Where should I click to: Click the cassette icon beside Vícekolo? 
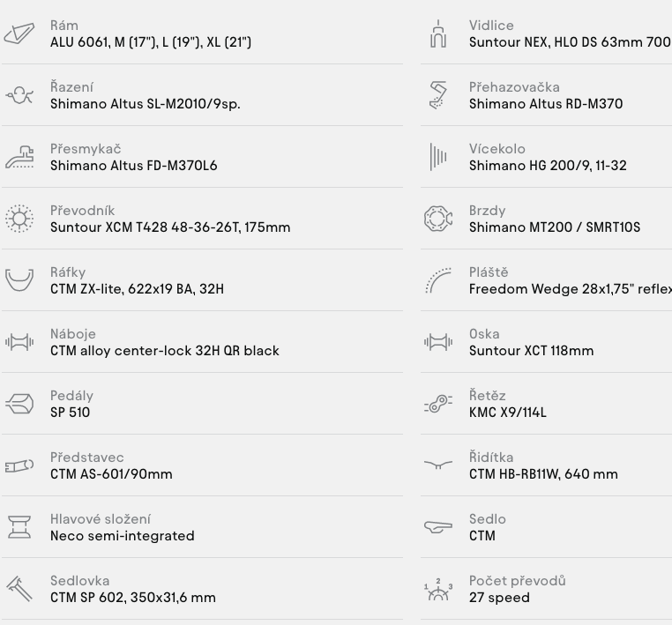437,157
